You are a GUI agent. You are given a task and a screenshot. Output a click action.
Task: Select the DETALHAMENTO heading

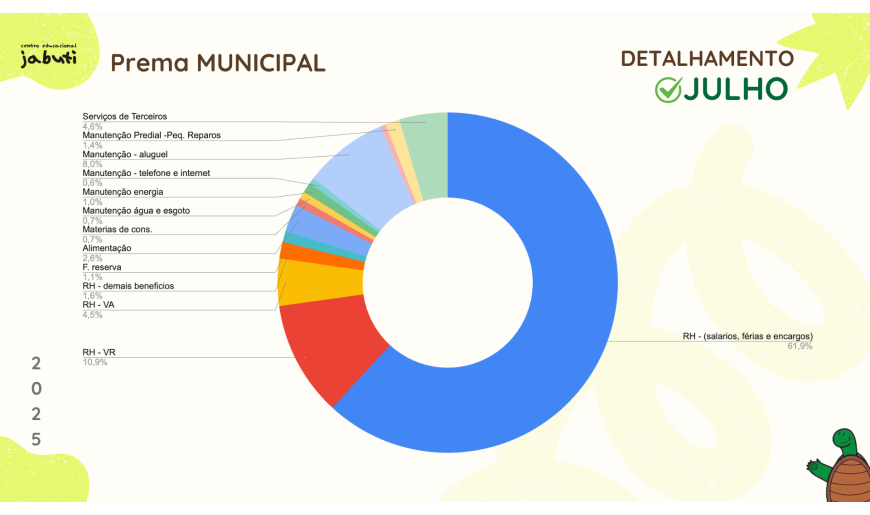tap(707, 59)
